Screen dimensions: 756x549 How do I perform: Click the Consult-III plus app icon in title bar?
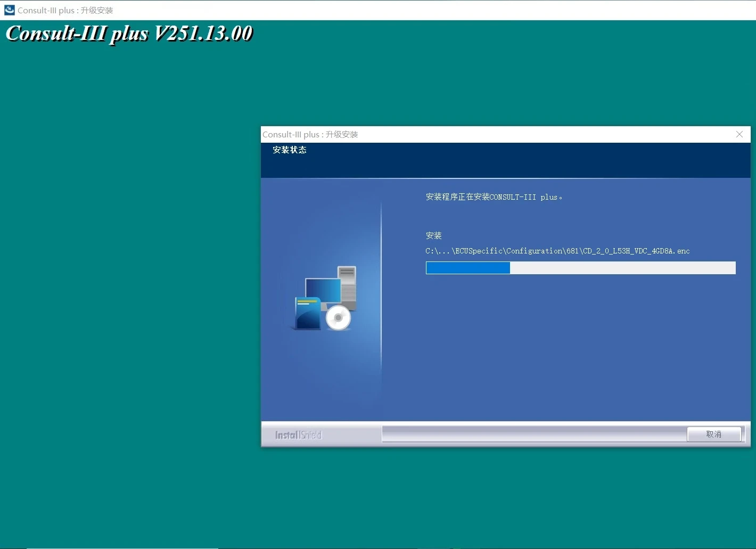(x=10, y=10)
